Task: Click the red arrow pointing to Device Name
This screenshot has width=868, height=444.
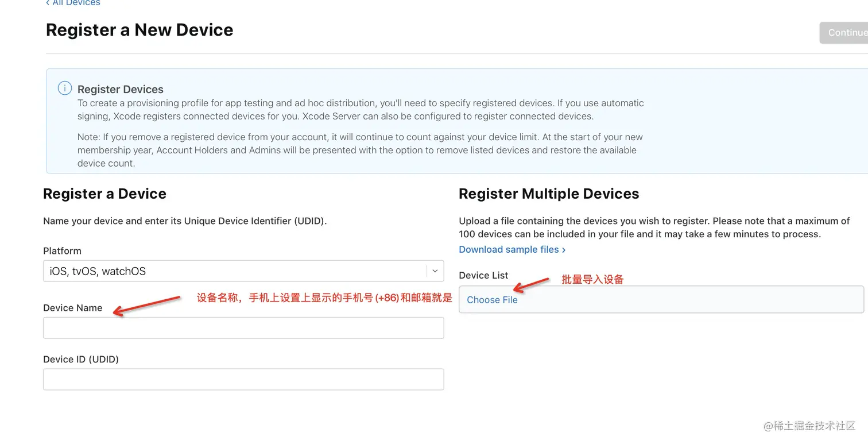Action: click(x=147, y=305)
